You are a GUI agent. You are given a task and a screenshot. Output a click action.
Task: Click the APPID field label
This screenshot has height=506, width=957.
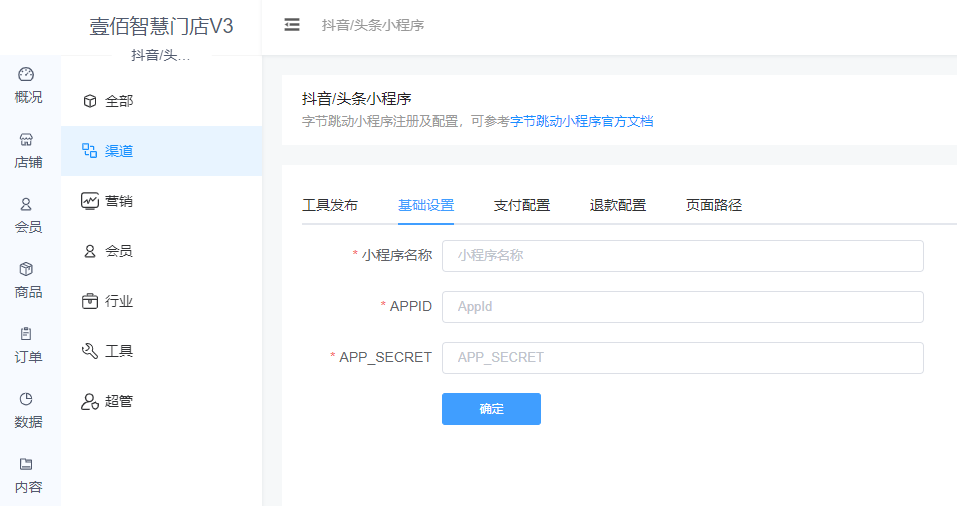[x=411, y=306]
